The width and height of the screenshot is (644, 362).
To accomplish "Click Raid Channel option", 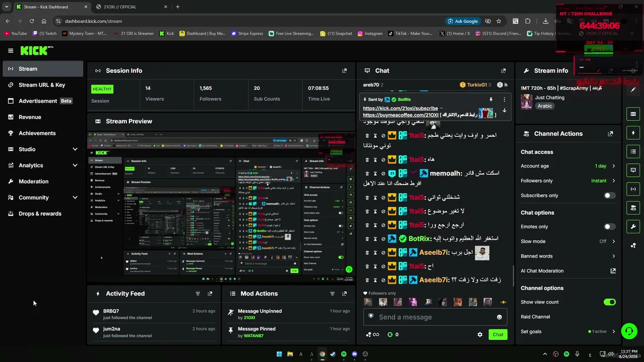I will click(x=535, y=317).
